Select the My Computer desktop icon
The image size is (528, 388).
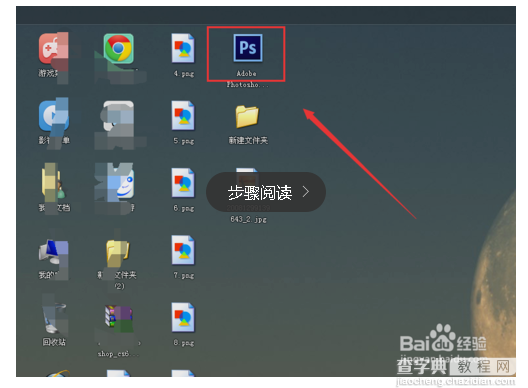tap(54, 252)
